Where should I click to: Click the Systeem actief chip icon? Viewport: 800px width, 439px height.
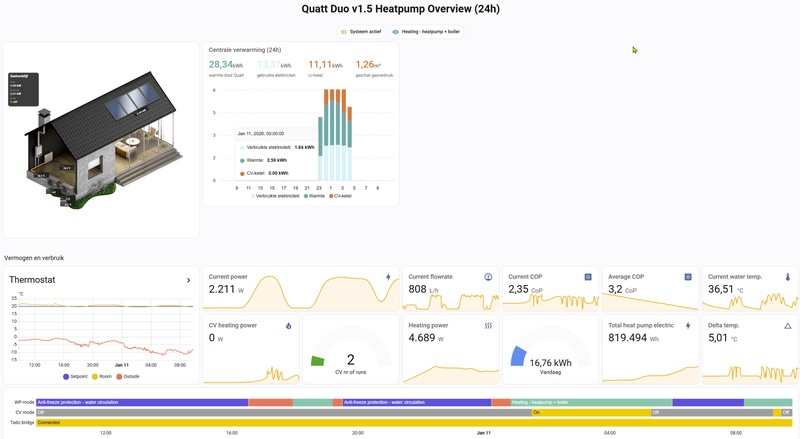tap(343, 32)
